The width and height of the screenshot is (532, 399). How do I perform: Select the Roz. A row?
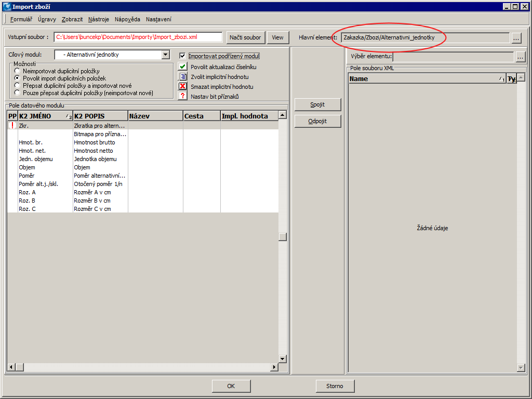[143, 192]
